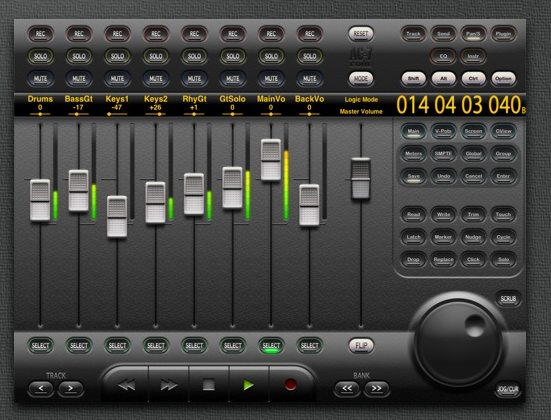Toggle Cycle mode

503,237
